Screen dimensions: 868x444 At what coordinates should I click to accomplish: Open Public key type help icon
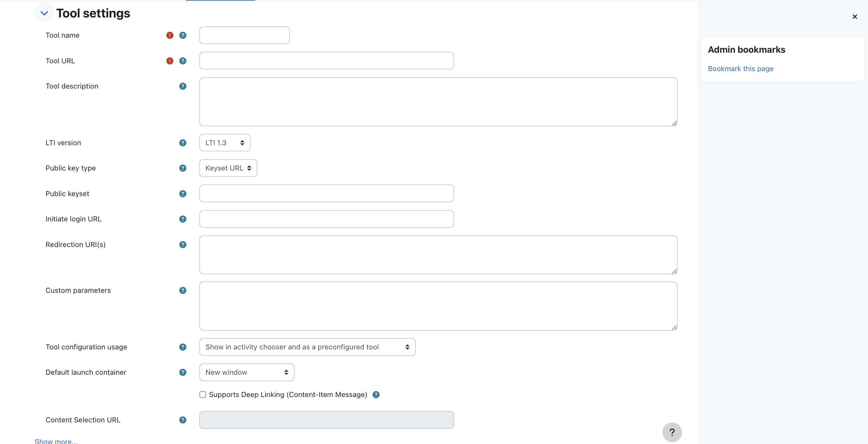click(183, 168)
